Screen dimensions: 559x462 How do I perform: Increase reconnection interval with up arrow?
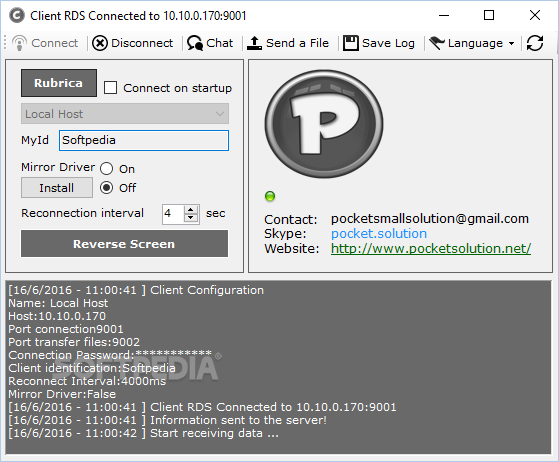[x=191, y=210]
